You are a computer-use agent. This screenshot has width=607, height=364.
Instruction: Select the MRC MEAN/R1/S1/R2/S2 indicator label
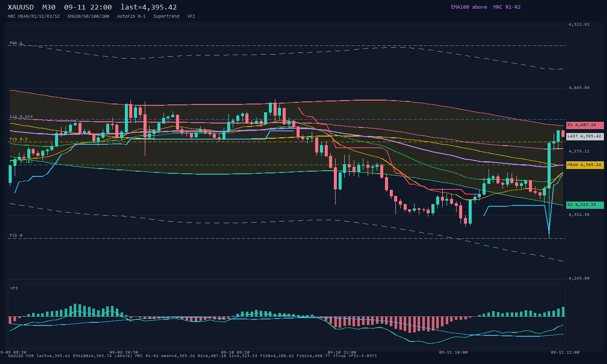(34, 16)
